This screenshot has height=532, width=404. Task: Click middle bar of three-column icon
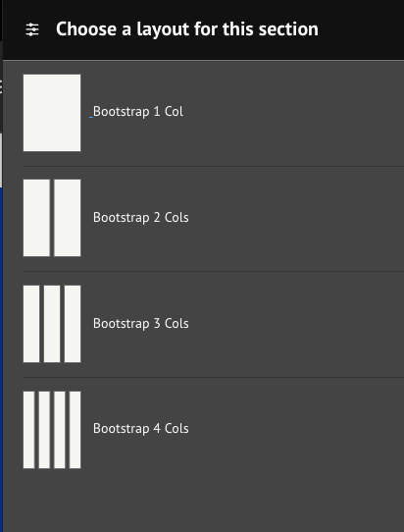tap(52, 324)
